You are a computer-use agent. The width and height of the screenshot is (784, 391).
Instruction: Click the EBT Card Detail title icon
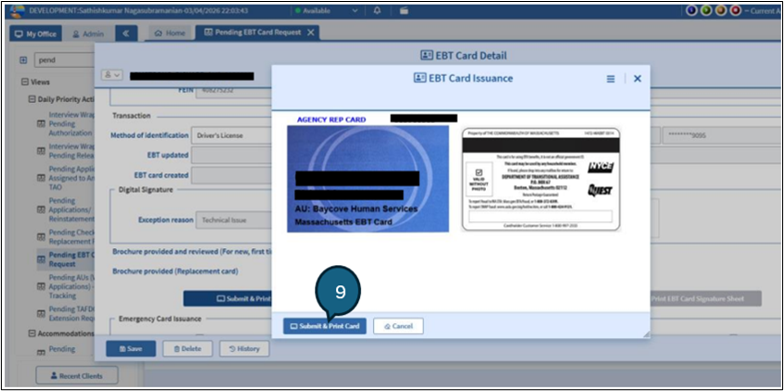click(x=426, y=56)
